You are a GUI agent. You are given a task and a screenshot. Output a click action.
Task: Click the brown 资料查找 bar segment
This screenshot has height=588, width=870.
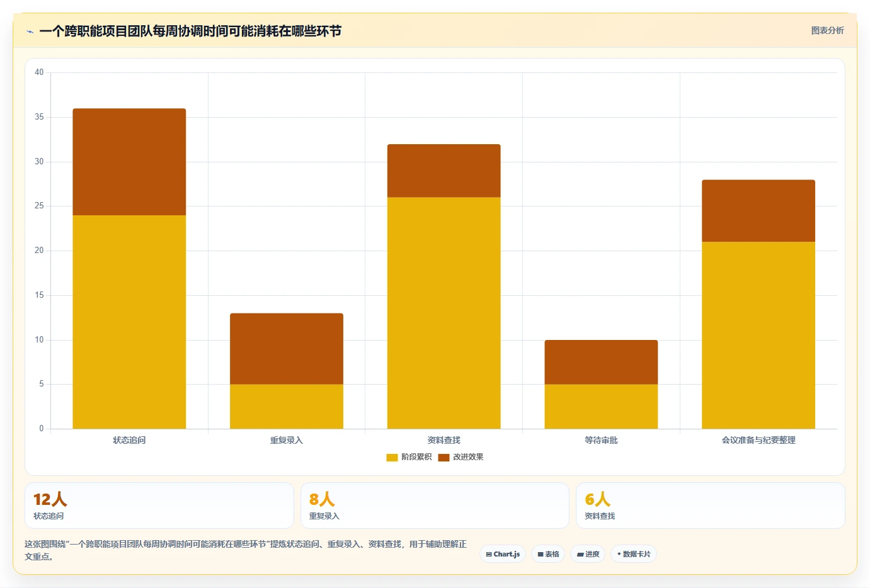(444, 171)
